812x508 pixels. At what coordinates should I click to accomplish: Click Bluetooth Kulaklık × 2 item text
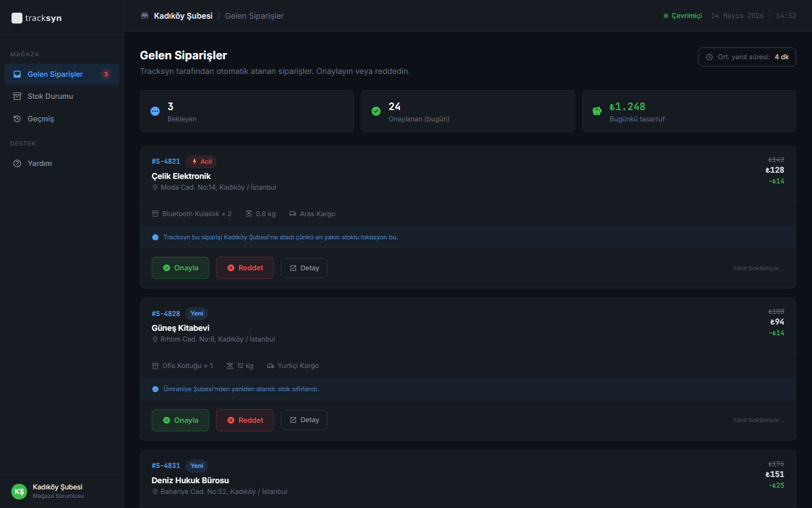197,214
